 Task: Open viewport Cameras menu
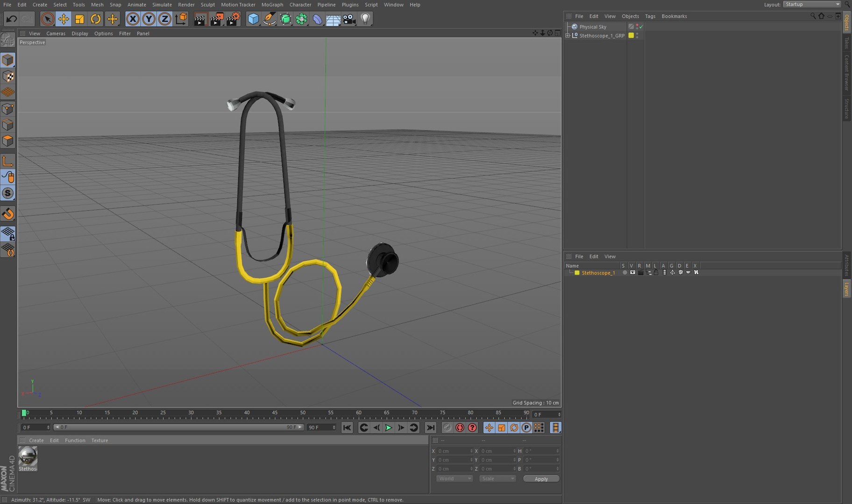click(x=56, y=34)
